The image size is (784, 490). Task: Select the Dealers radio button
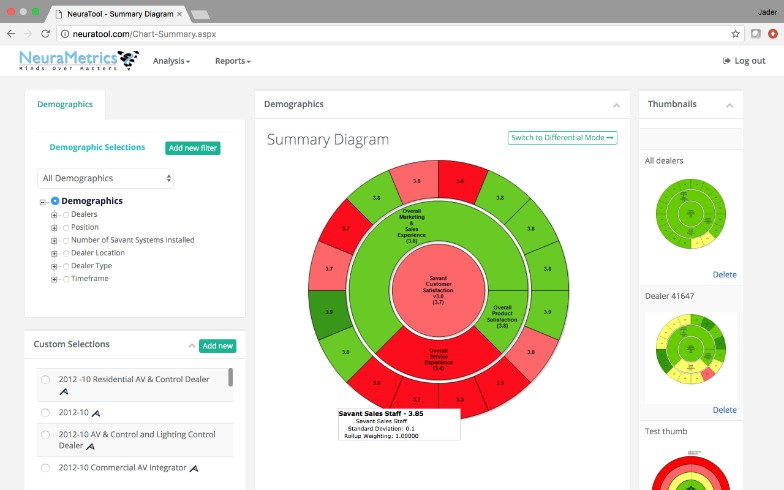(x=66, y=215)
